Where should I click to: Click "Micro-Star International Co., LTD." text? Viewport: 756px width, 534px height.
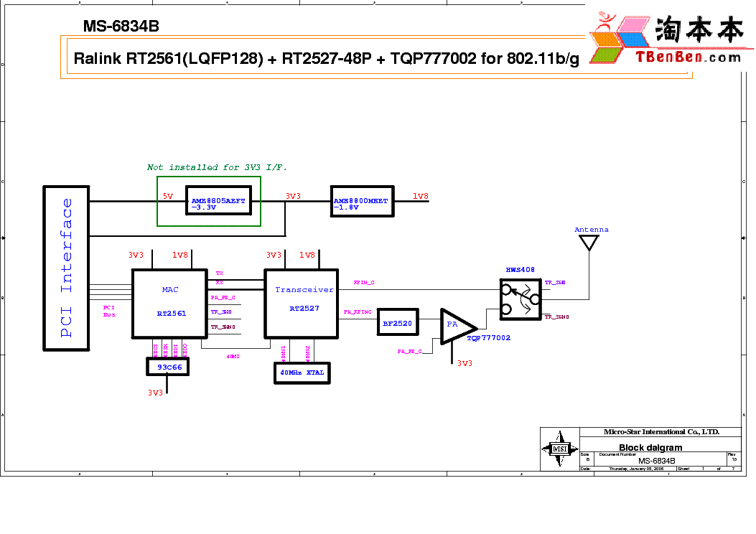661,432
